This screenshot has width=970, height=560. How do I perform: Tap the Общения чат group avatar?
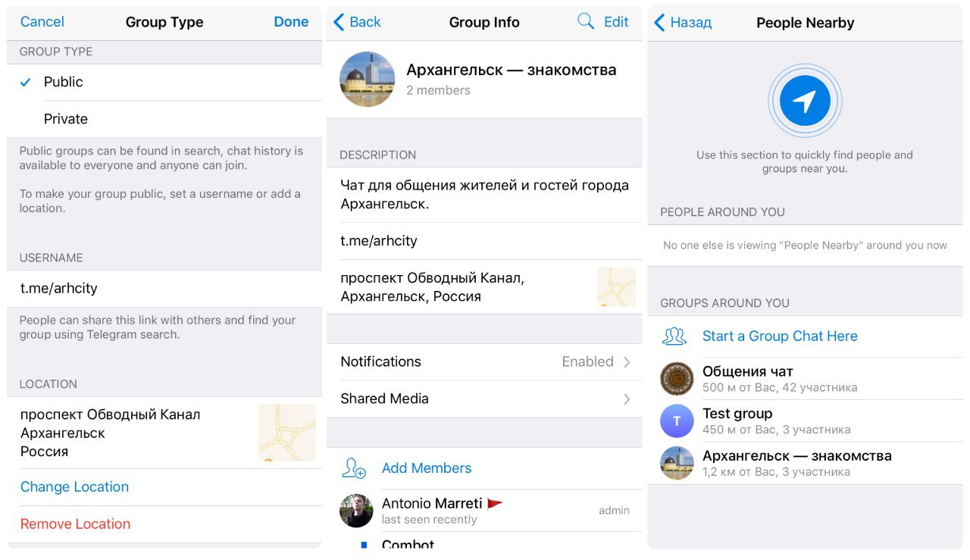tap(677, 379)
